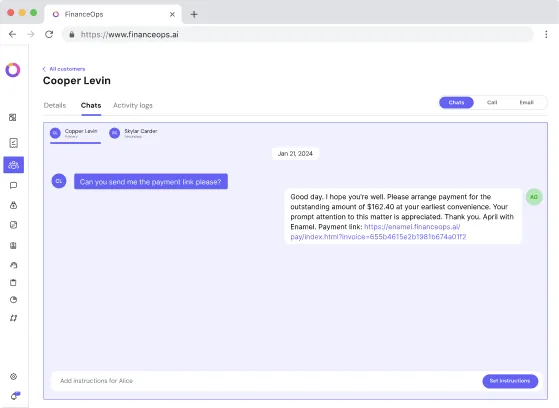559x408 pixels.
Task: Open the Activity logs tab
Action: tap(133, 105)
